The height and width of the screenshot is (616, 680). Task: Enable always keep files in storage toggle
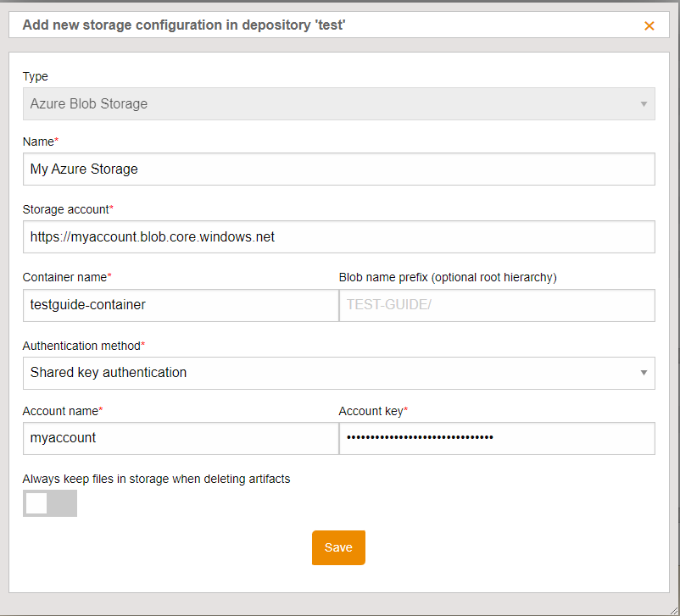50,503
